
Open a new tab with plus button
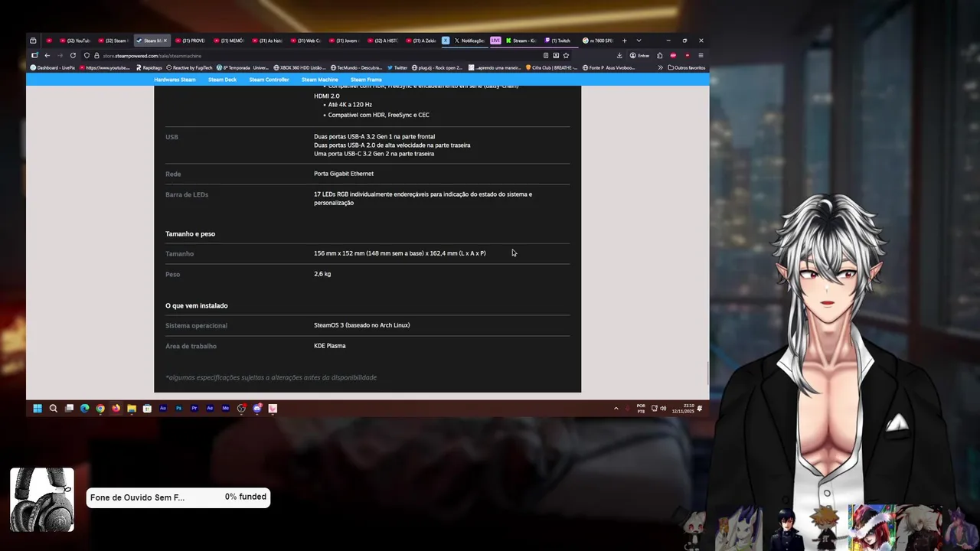click(x=624, y=41)
